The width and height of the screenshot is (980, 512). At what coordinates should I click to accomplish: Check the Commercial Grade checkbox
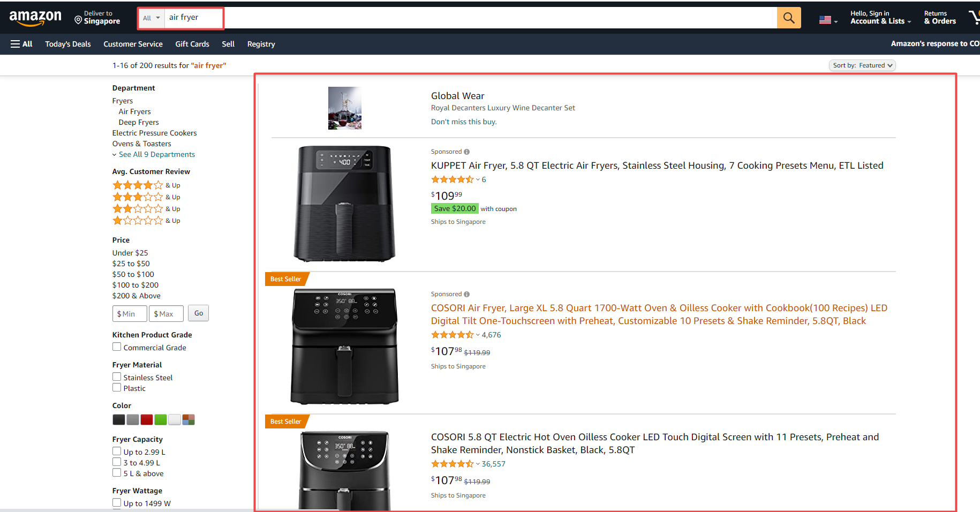pyautogui.click(x=117, y=347)
